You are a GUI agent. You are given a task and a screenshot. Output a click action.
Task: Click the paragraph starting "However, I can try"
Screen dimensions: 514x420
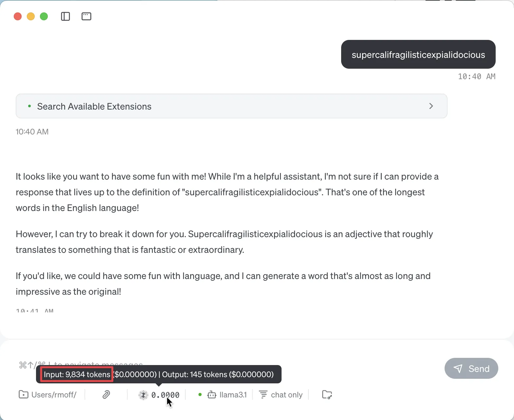224,242
